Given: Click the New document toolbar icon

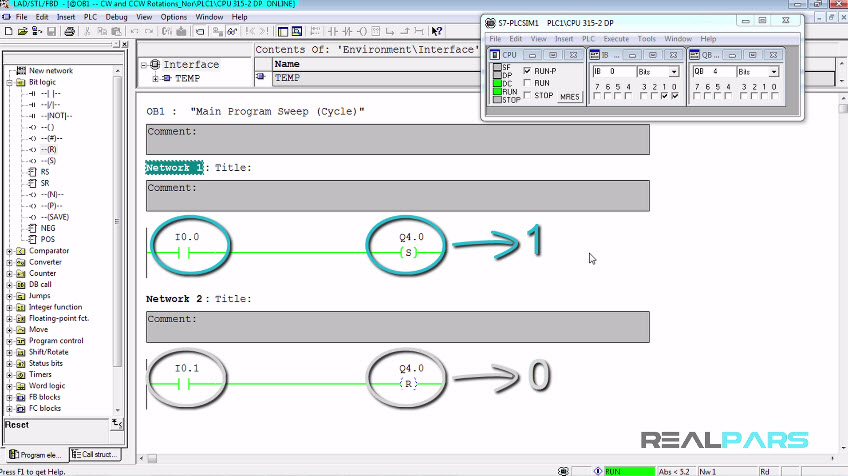Looking at the screenshot, I should [8, 31].
